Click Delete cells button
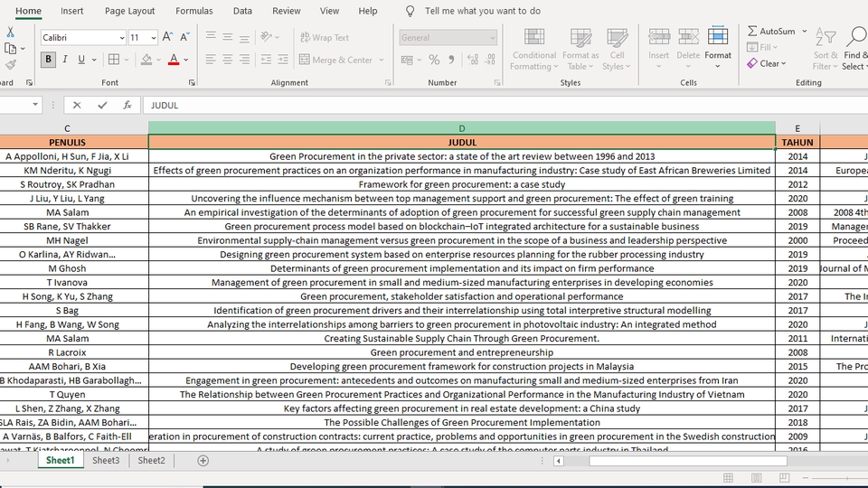This screenshot has height=488, width=868. [688, 49]
